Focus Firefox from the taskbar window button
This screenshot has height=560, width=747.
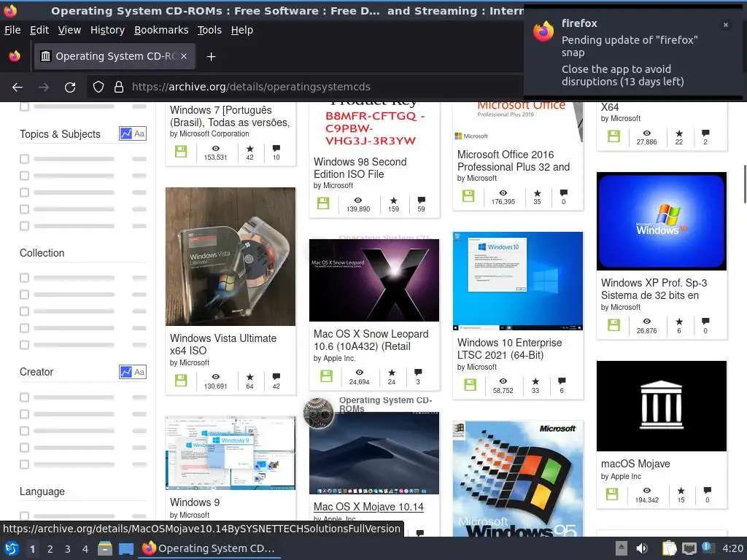(209, 548)
